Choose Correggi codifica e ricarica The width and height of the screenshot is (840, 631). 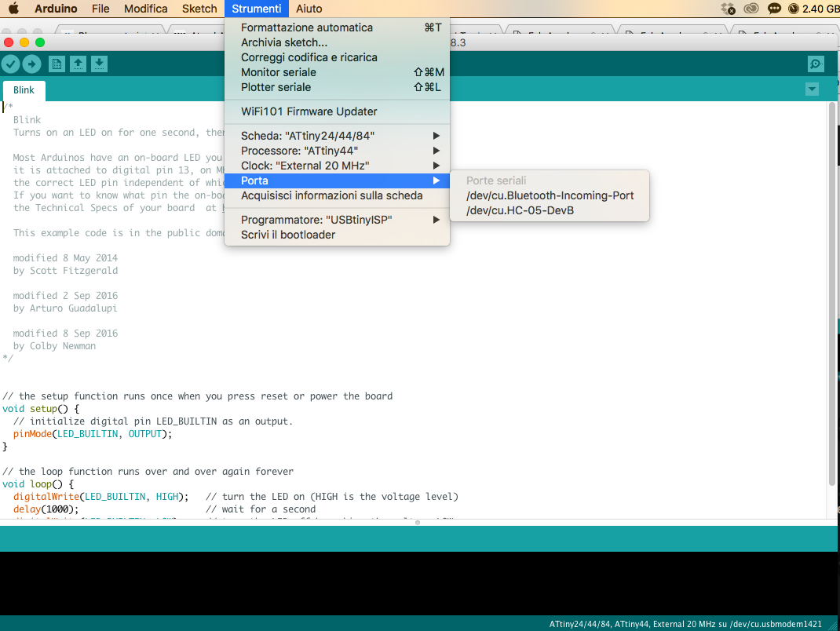click(337, 57)
